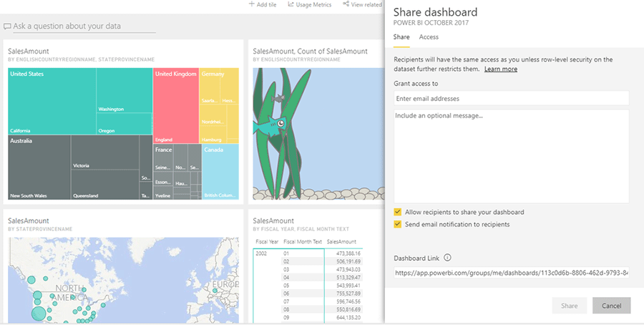
Task: Click the 2002 fiscal year cell
Action: click(261, 253)
